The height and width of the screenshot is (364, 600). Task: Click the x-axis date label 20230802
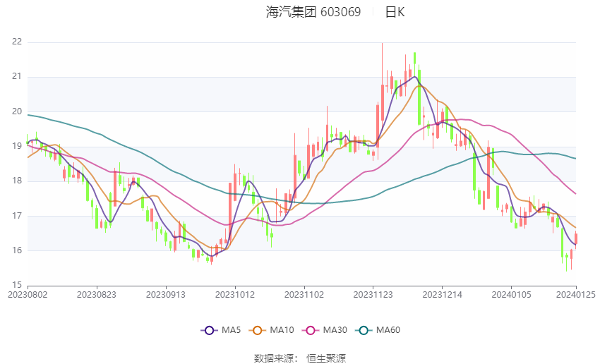pos(28,295)
